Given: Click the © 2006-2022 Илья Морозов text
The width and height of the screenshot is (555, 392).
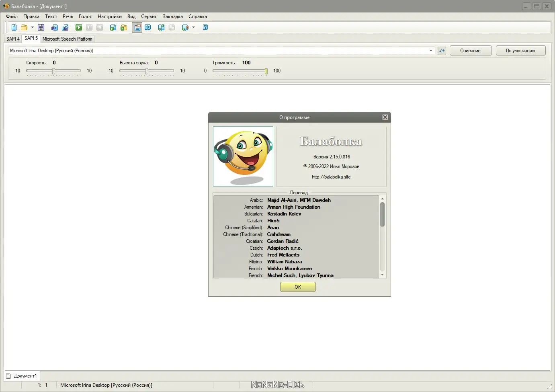Looking at the screenshot, I should point(331,166).
